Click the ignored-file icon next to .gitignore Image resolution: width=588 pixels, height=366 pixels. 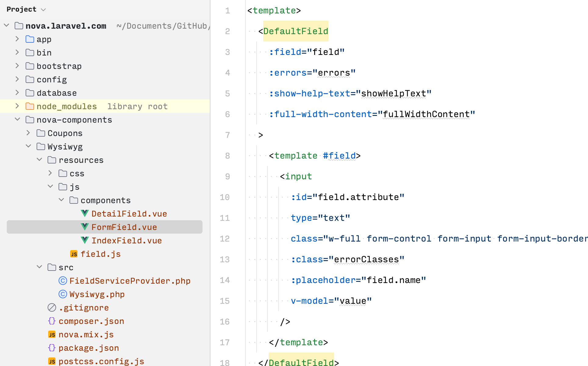pyautogui.click(x=52, y=307)
